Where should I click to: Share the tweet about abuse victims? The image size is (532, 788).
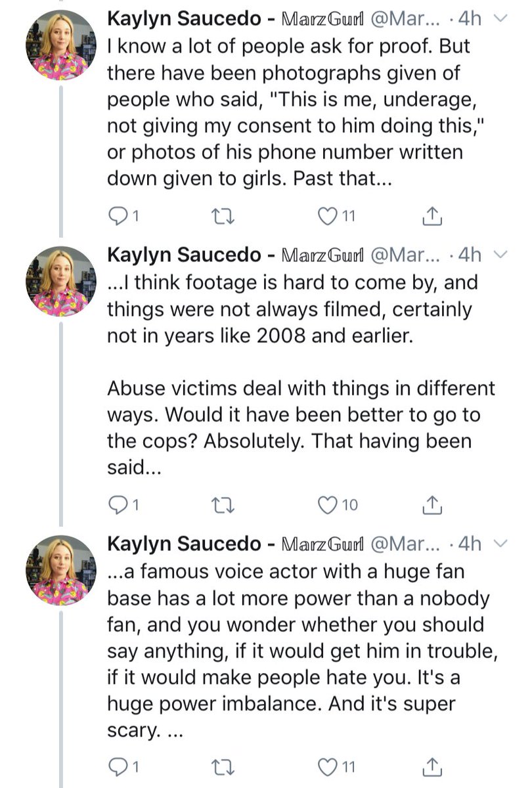(429, 504)
